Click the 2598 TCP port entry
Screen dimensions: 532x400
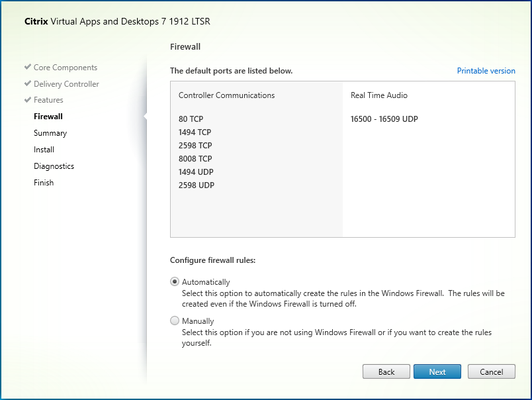[195, 145]
